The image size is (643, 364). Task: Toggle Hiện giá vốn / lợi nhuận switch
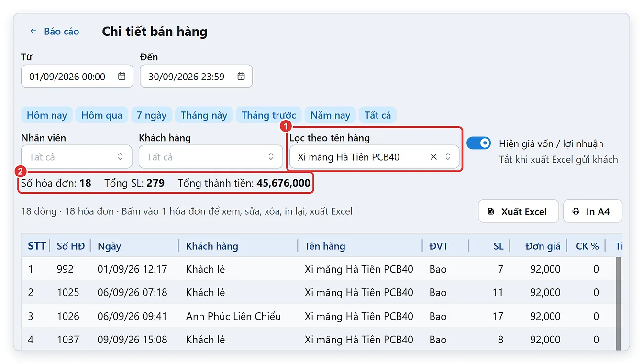pyautogui.click(x=478, y=143)
